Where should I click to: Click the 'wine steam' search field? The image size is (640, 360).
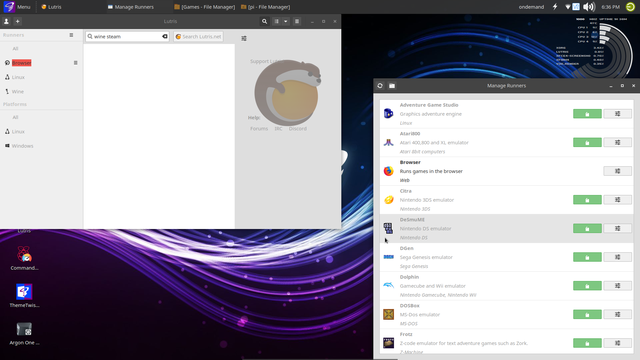127,36
